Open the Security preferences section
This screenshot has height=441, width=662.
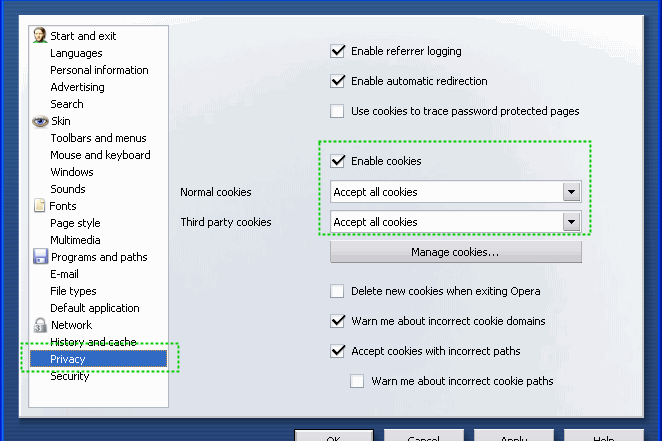pyautogui.click(x=70, y=376)
